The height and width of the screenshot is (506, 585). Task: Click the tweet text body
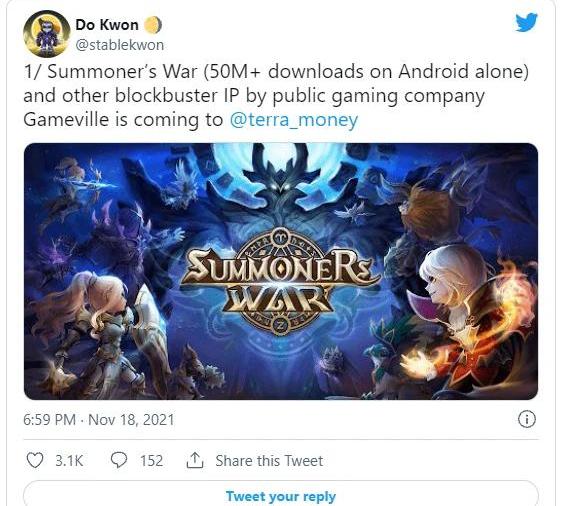[276, 96]
